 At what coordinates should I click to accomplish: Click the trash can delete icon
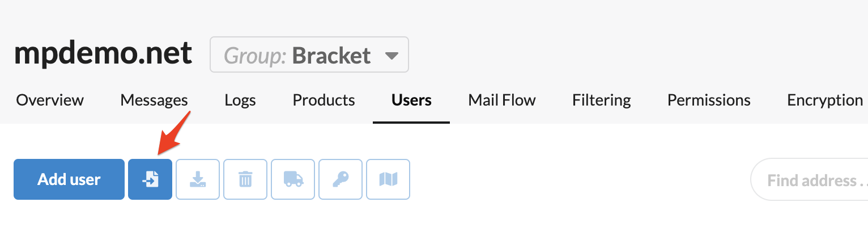point(245,179)
